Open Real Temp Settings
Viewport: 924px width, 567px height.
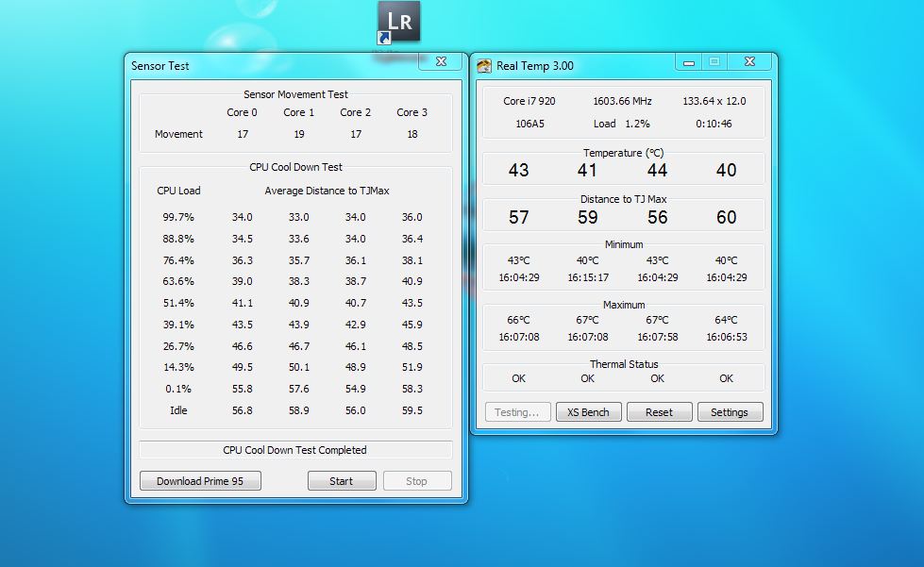click(730, 412)
